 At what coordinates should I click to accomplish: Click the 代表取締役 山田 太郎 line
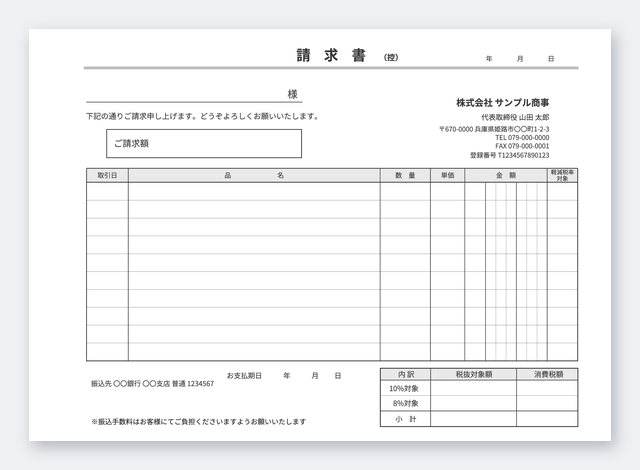[x=515, y=118]
